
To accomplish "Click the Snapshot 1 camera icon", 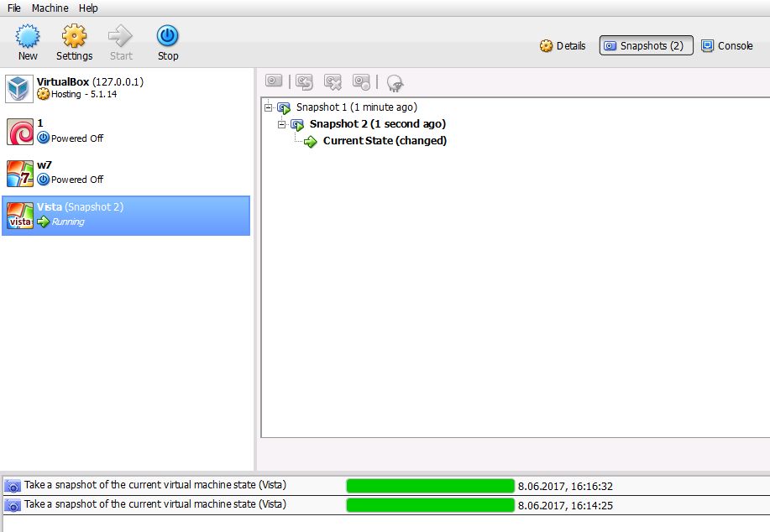I will (x=284, y=108).
